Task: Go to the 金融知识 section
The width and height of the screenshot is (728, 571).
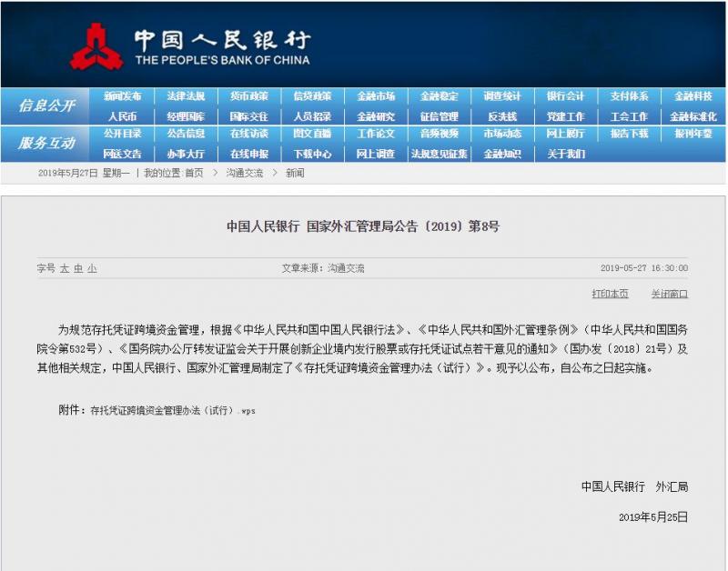Action: click(x=502, y=154)
